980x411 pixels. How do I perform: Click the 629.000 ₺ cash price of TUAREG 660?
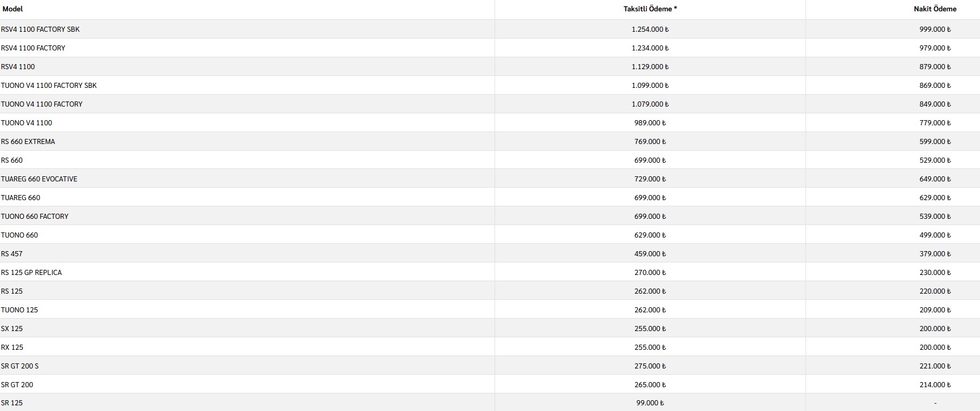point(935,198)
